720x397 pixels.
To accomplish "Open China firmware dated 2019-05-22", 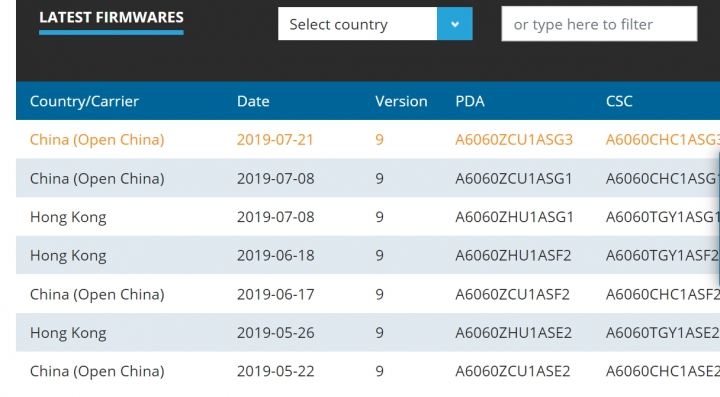I will tap(368, 371).
